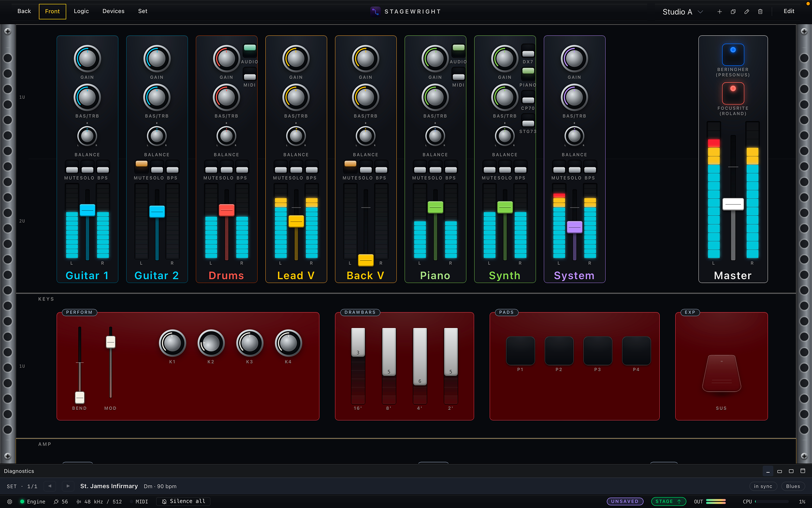Click the tuner icon showing 56

61,502
